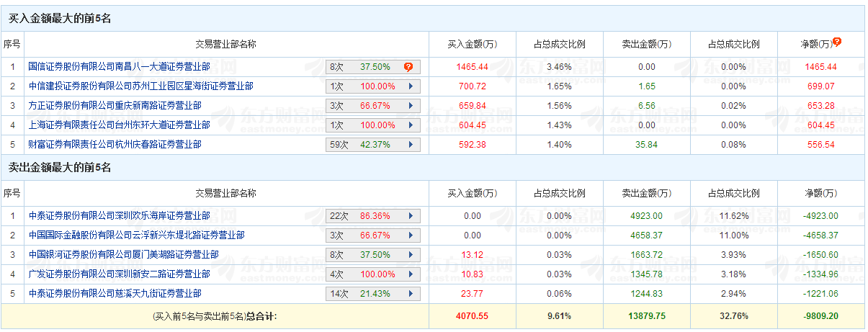This screenshot has height=332, width=868.
Task: Open 财富证券杭州庆春路证券营业部 link
Action: pos(115,145)
